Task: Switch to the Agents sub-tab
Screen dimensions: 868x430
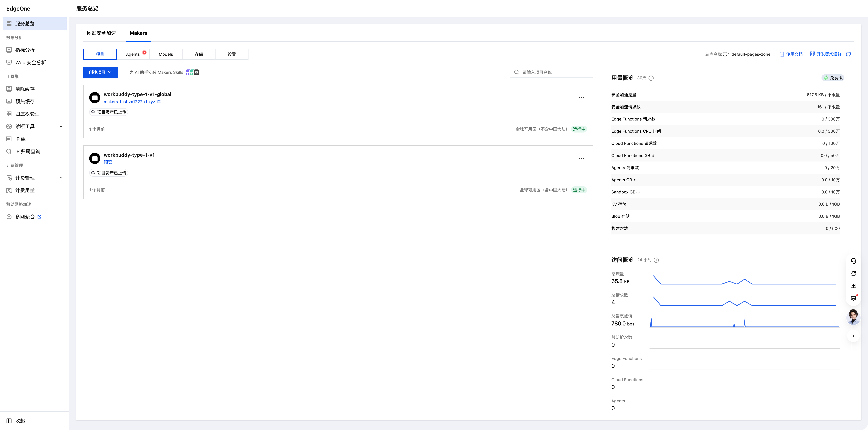Action: (133, 54)
